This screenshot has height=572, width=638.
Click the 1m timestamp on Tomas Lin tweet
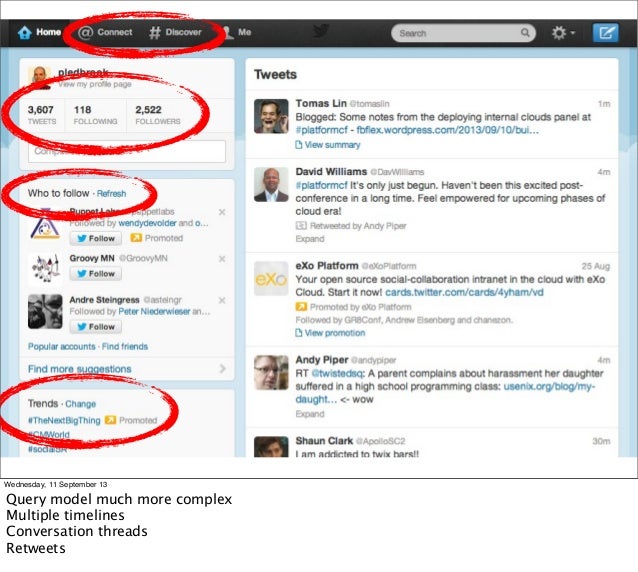(604, 104)
